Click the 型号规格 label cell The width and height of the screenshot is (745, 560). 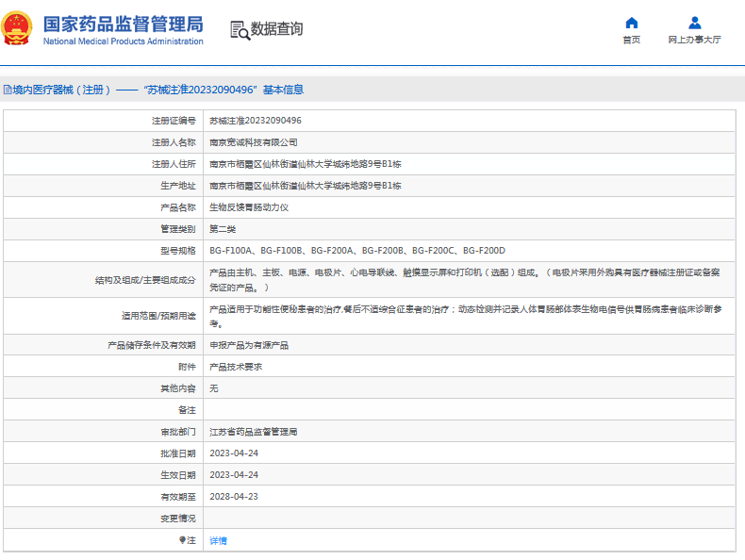[x=103, y=251]
